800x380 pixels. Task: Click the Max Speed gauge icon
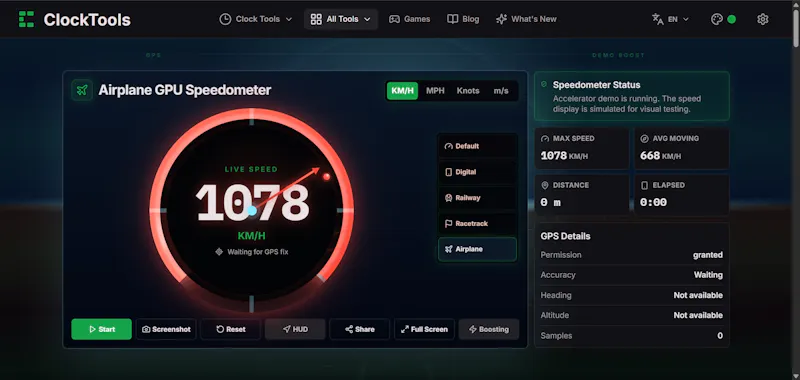click(x=545, y=139)
